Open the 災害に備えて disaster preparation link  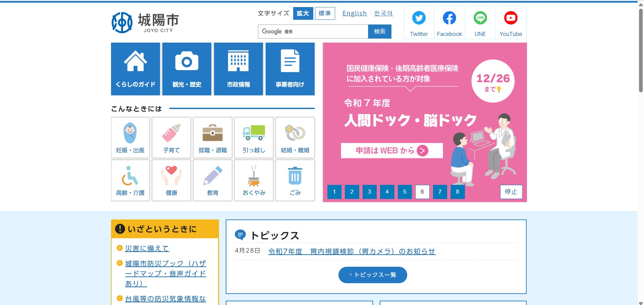147,248
